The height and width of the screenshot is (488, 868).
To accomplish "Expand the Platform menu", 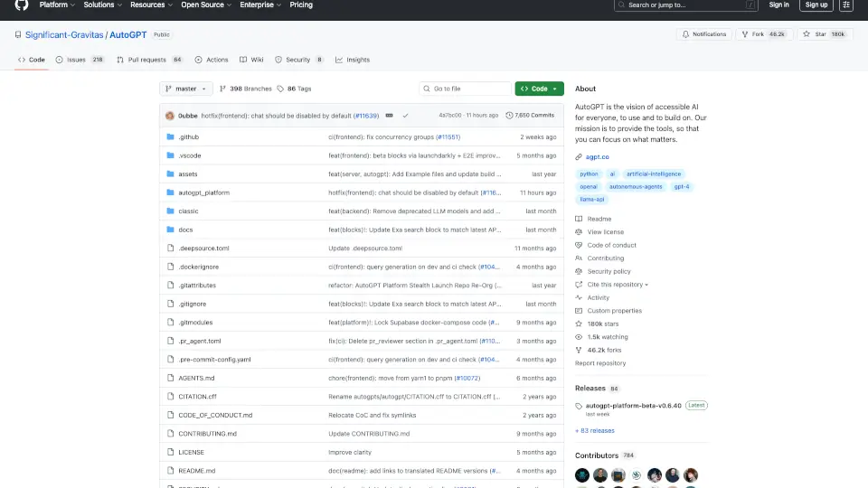I will pos(57,5).
